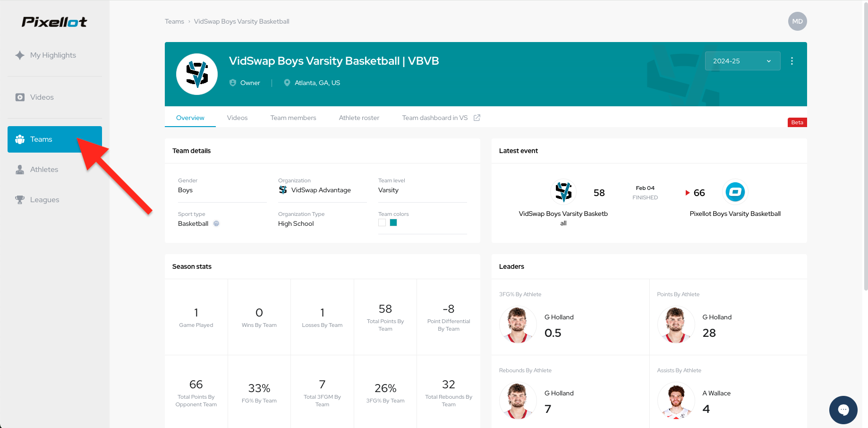
Task: Select Athletes in sidebar
Action: (55, 170)
